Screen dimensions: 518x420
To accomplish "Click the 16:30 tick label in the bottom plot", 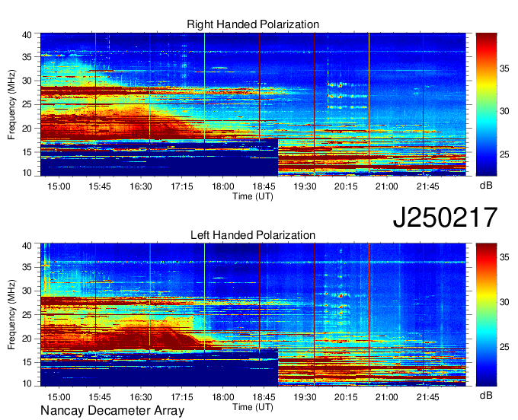I will [x=141, y=397].
